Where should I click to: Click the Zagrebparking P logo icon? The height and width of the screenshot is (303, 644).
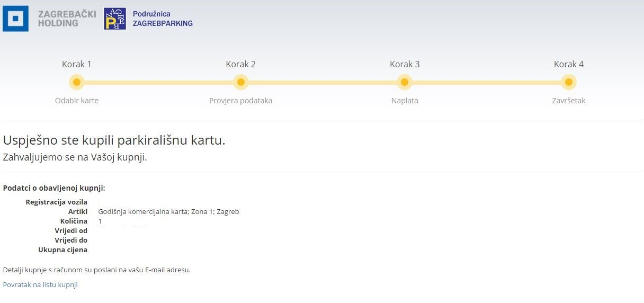coord(115,19)
